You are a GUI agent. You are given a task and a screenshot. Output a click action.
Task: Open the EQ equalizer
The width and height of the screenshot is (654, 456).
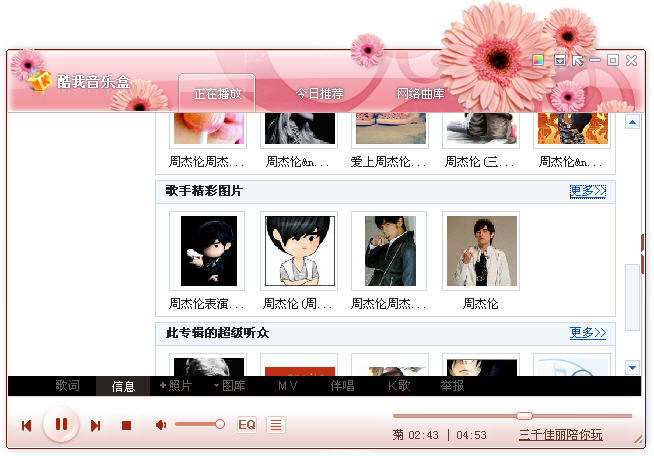[246, 425]
